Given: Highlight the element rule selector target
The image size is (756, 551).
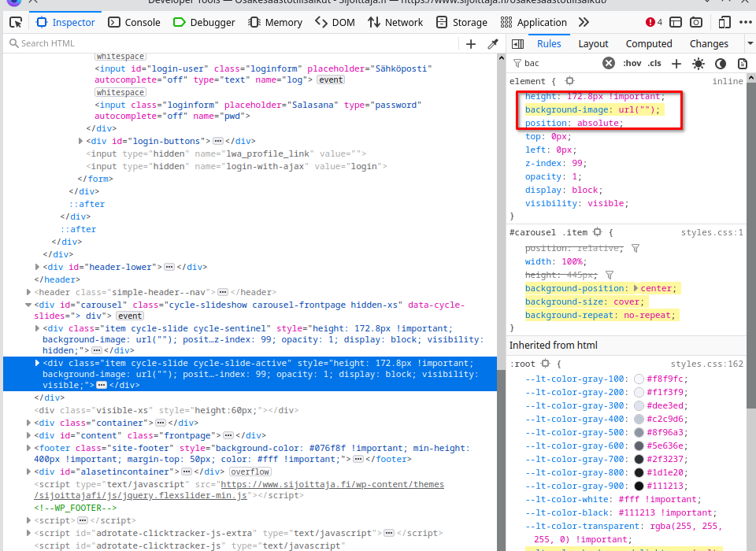Looking at the screenshot, I should [569, 81].
